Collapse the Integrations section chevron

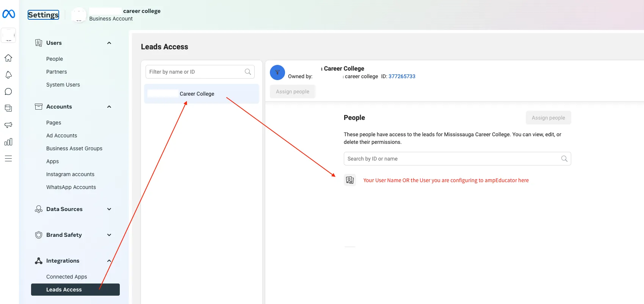[x=109, y=261]
